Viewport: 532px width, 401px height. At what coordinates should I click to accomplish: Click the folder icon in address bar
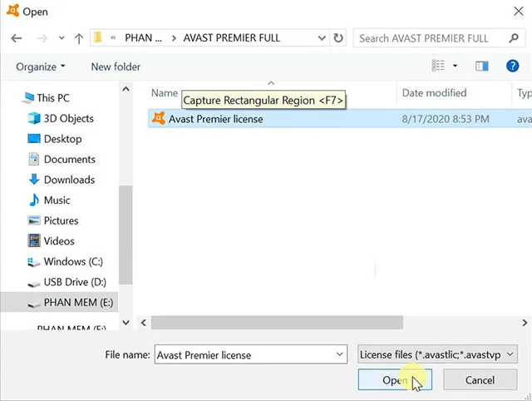tap(98, 37)
